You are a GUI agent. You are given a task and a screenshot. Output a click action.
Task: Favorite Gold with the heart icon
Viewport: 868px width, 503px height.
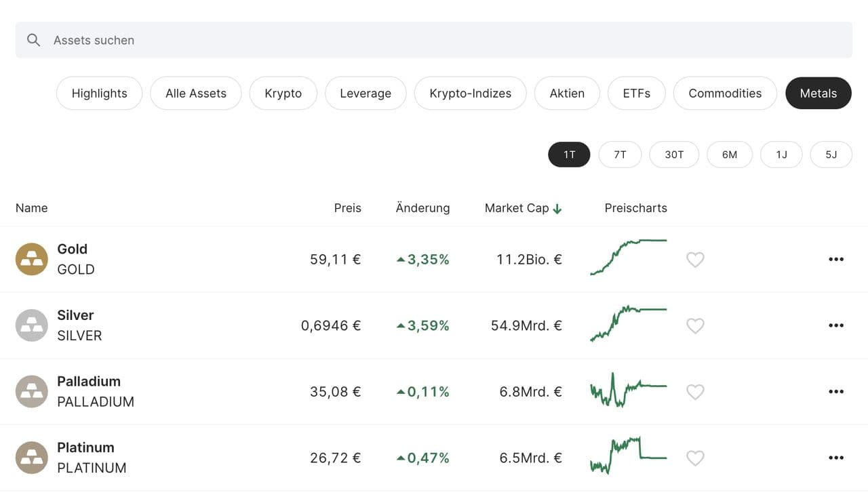click(695, 260)
